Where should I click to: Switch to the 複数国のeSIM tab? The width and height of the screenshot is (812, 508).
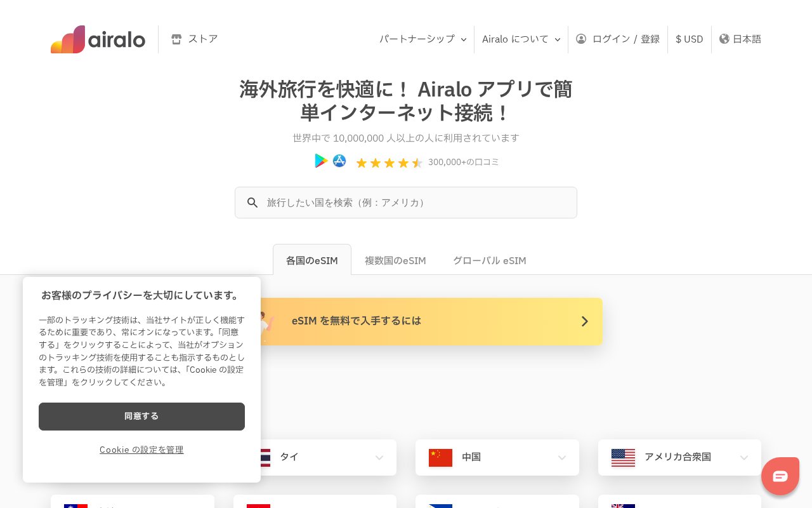395,260
